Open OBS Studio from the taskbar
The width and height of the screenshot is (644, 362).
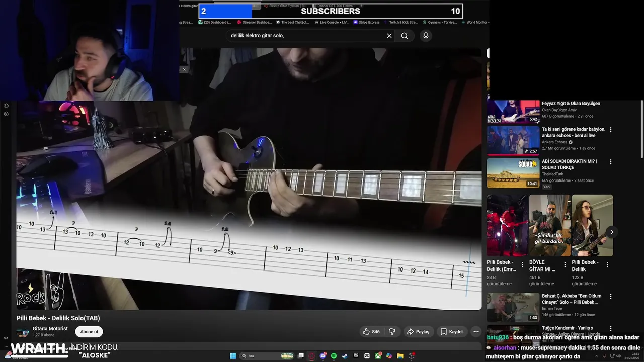click(x=411, y=356)
